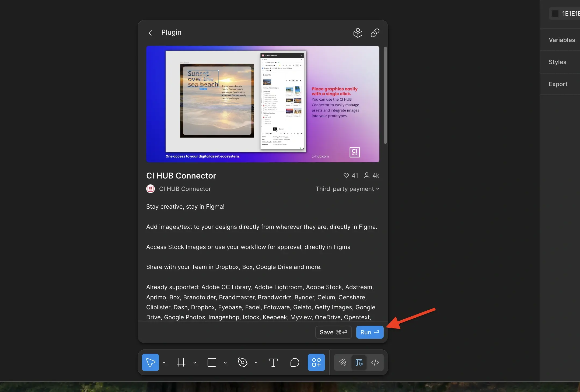The image size is (580, 392).
Task: Expand shape tools chevron
Action: 225,363
